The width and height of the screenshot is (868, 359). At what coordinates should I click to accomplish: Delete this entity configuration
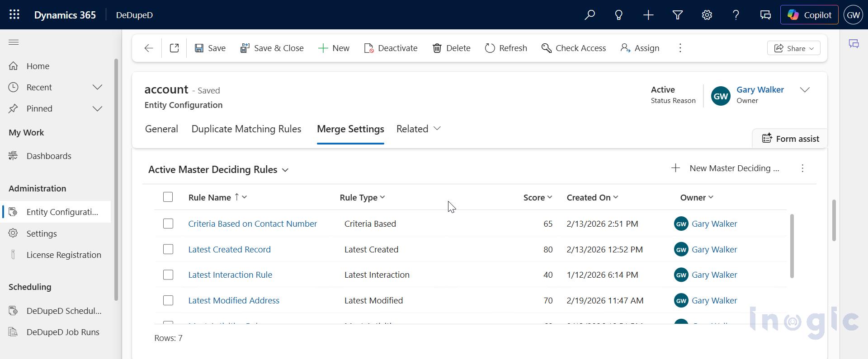pos(452,48)
